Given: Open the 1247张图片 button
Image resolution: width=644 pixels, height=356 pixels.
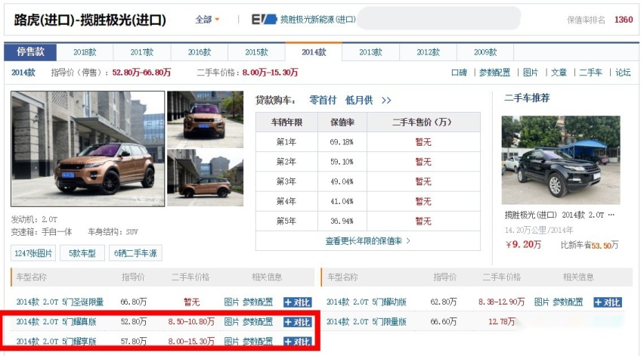Looking at the screenshot, I should (33, 253).
